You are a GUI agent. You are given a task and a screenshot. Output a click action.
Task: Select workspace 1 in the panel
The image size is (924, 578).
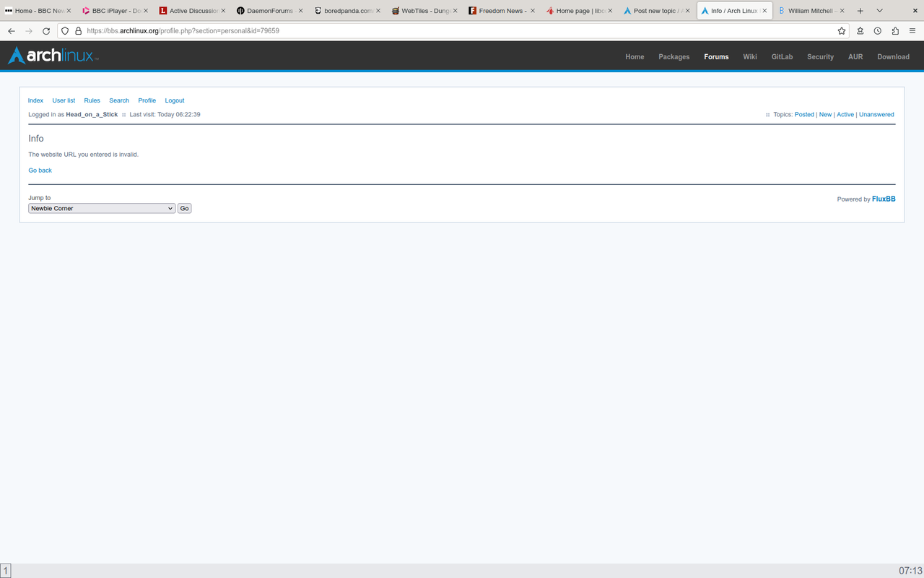[6, 571]
